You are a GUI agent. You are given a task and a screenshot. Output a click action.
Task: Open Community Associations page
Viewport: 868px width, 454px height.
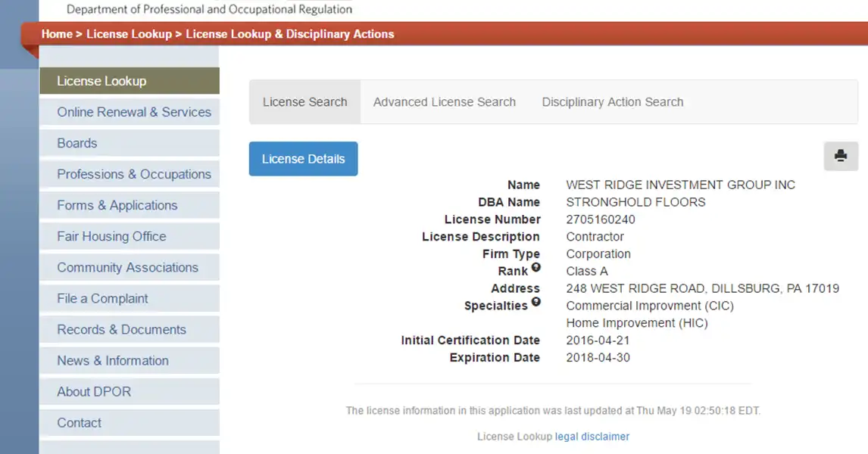pyautogui.click(x=130, y=267)
